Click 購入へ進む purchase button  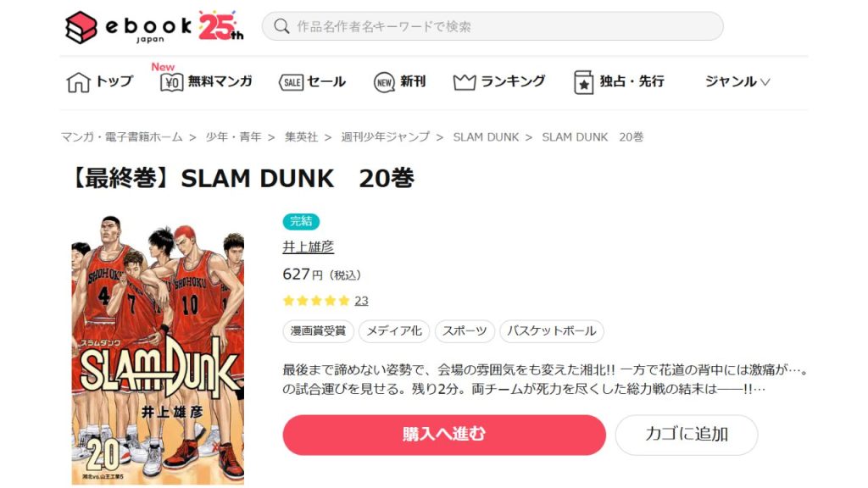coord(444,435)
